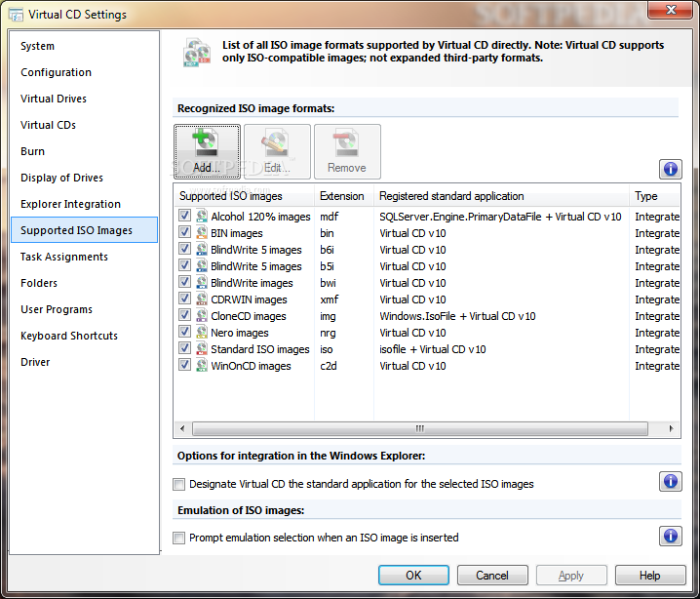Toggle BlindWrite 5 images b6i checkbox
700x599 pixels.
[184, 249]
